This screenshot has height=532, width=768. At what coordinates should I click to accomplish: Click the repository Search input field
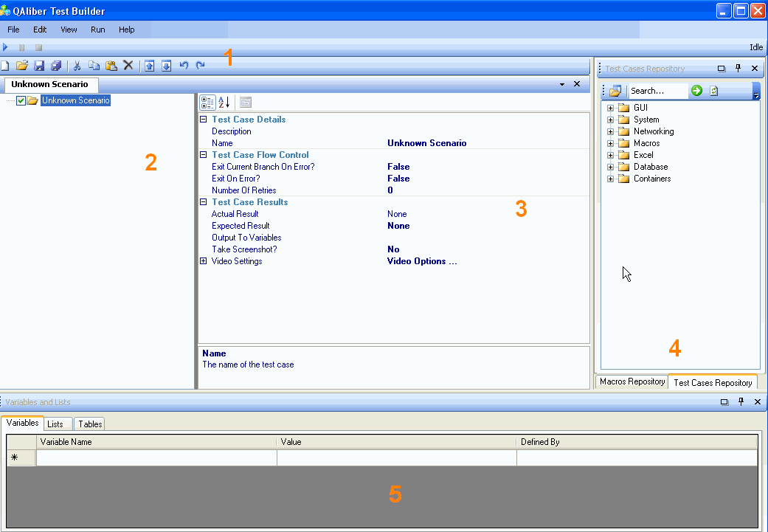point(656,91)
